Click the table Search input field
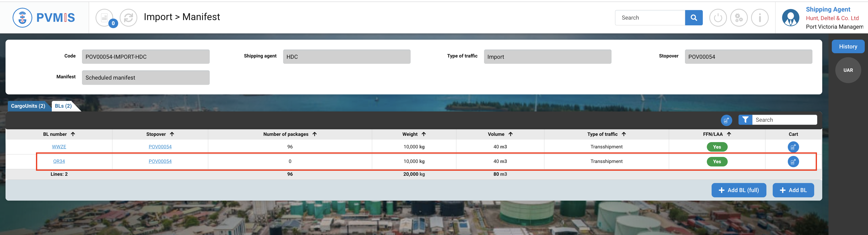This screenshot has width=868, height=235. [784, 120]
